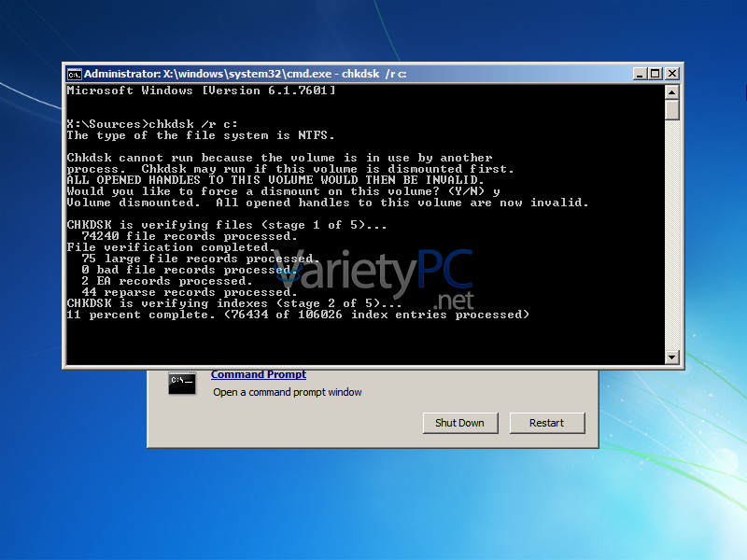This screenshot has width=747, height=560.
Task: Click the '74240 file records processed.' line
Action: 190,236
